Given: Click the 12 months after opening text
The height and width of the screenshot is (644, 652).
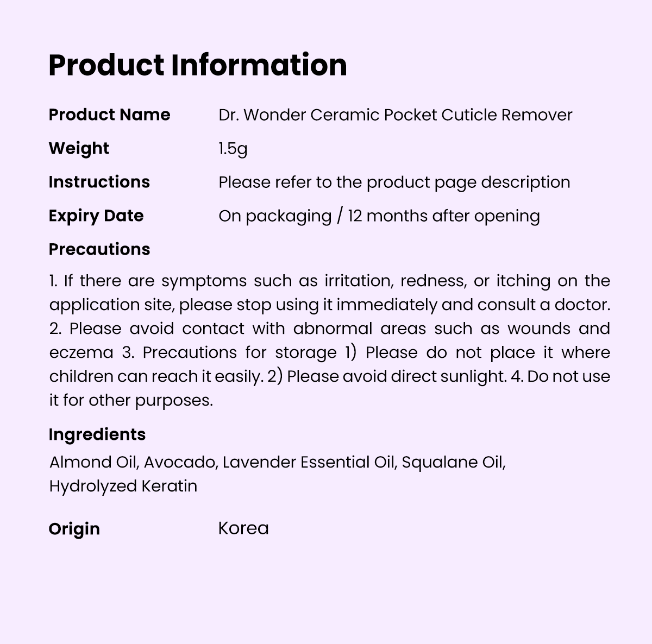Looking at the screenshot, I should click(x=443, y=216).
